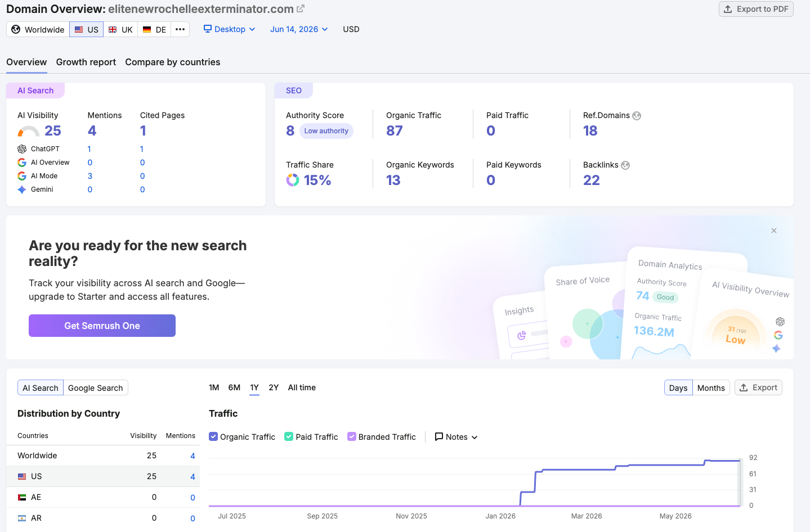Click the DE flag icon in the region selector
This screenshot has height=532, width=810.
pyautogui.click(x=147, y=29)
